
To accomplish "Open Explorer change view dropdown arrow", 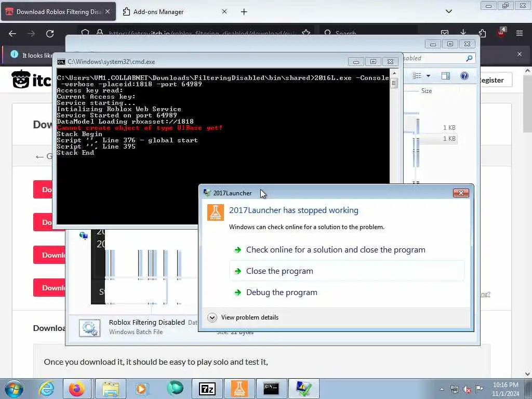I will pyautogui.click(x=428, y=76).
